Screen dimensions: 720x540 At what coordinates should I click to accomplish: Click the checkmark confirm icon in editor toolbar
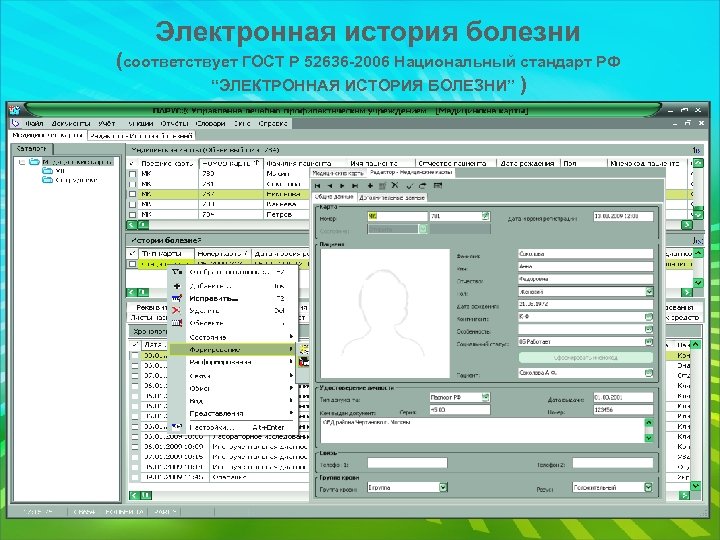coord(410,186)
